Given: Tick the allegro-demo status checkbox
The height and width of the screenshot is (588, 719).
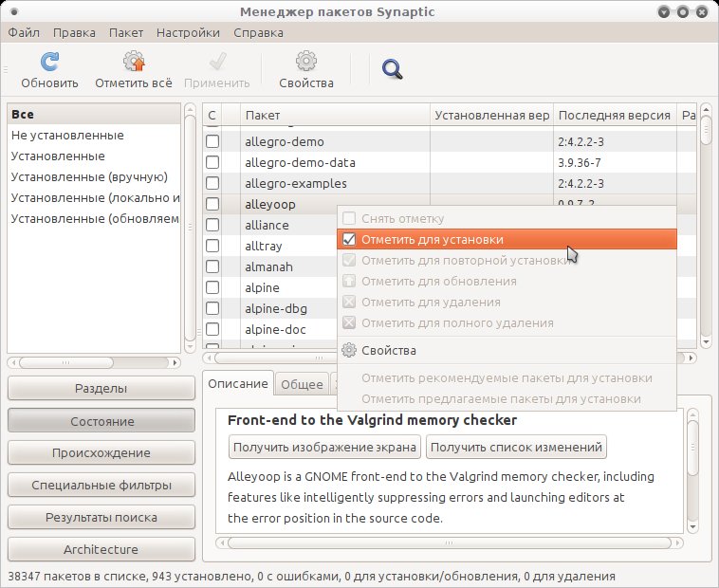Looking at the screenshot, I should 212,141.
